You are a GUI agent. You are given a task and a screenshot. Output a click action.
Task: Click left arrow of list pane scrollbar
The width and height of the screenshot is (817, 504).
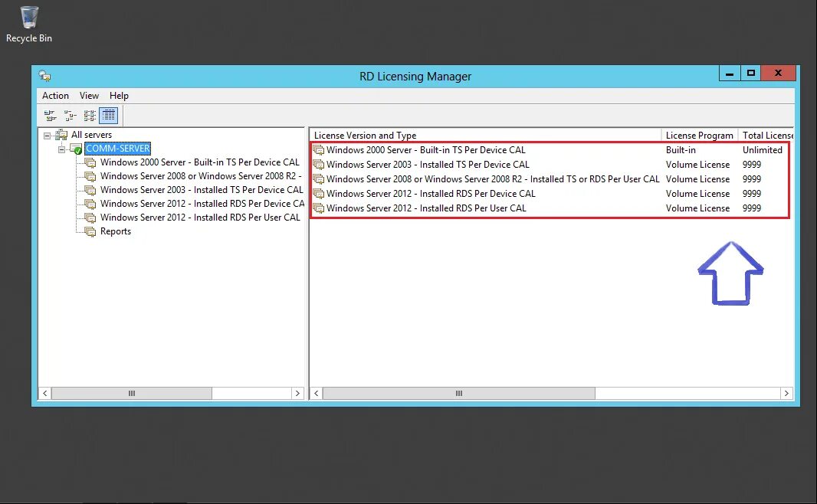click(317, 393)
